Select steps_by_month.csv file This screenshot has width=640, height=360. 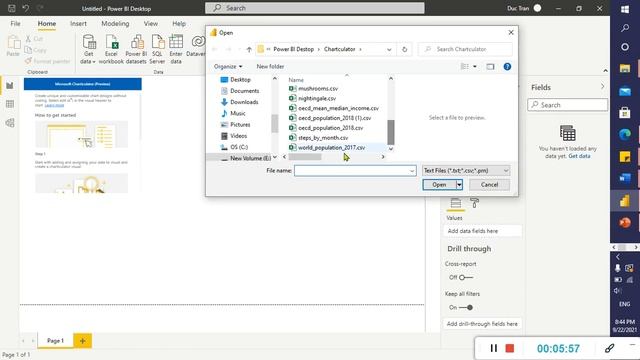point(323,138)
